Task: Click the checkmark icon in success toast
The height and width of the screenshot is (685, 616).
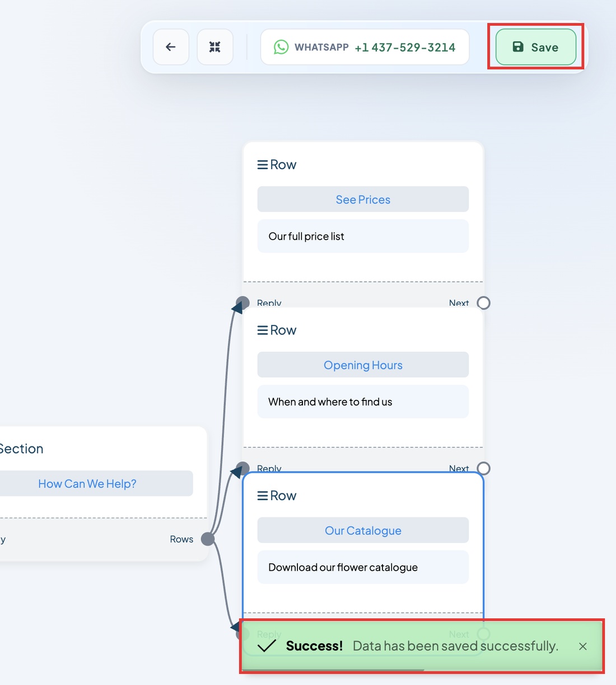Action: 267,646
